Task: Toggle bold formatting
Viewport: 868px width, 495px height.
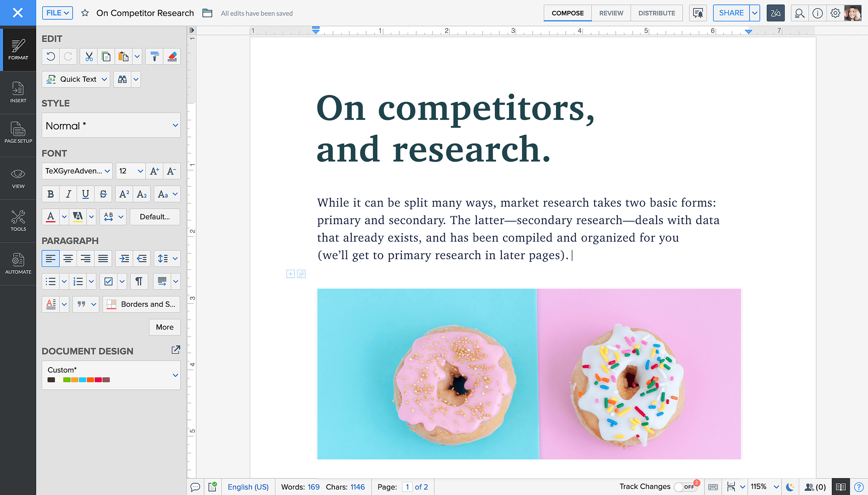Action: tap(51, 194)
